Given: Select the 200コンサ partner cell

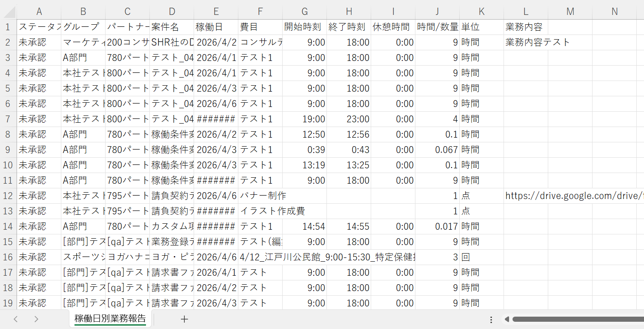Looking at the screenshot, I should (128, 43).
